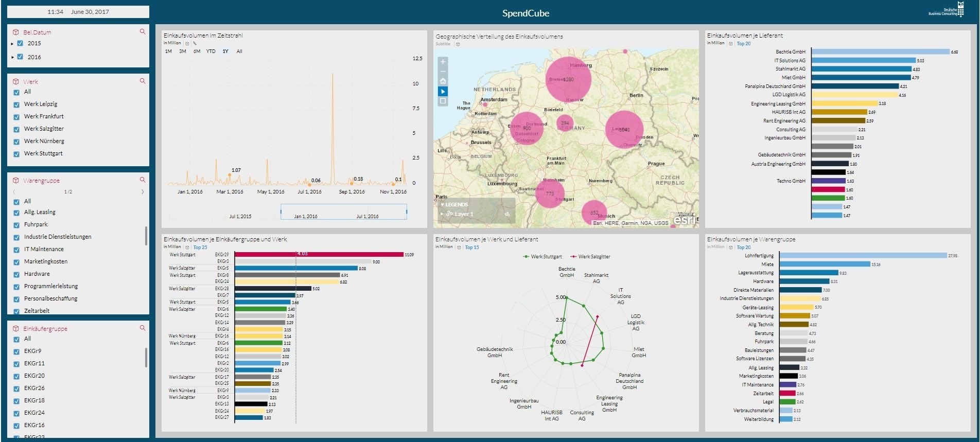This screenshot has height=442, width=980.
Task: Click the Stuttgart bubble showing 773
Action: tap(550, 193)
